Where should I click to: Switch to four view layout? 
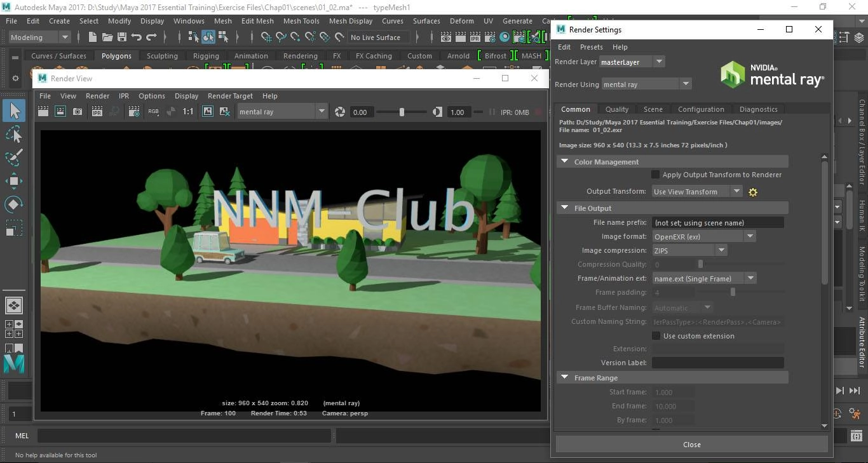click(14, 328)
